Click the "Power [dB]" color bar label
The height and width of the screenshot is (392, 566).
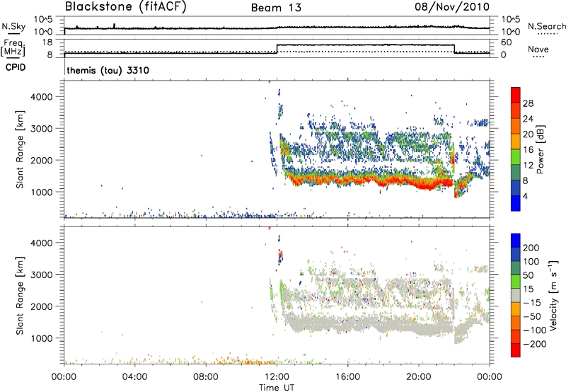click(540, 150)
